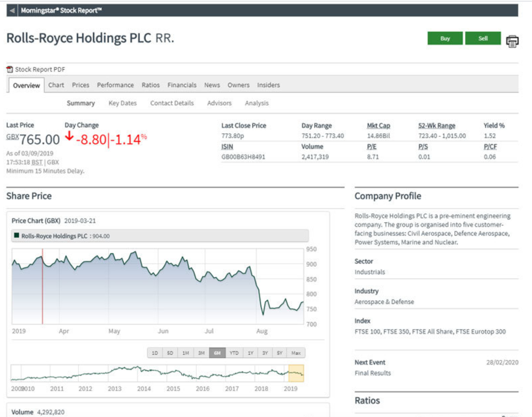Open the News tab
Screen dimensions: 532x417
click(x=212, y=85)
